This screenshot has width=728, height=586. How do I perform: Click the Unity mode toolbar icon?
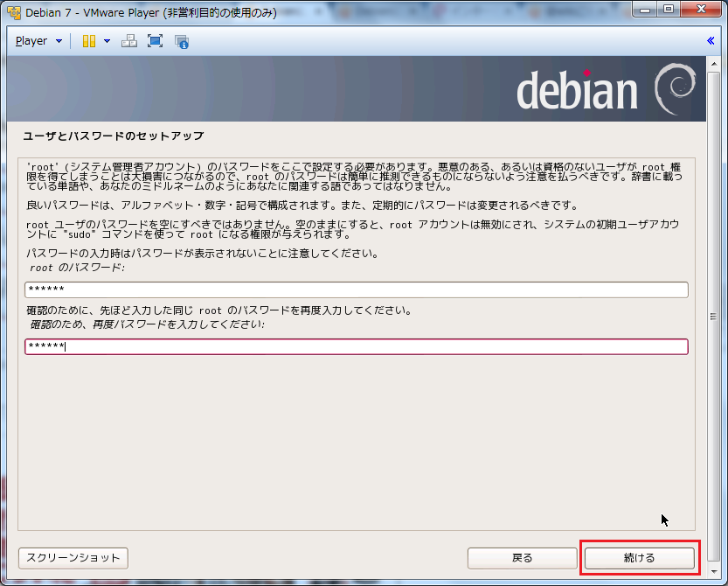point(182,41)
